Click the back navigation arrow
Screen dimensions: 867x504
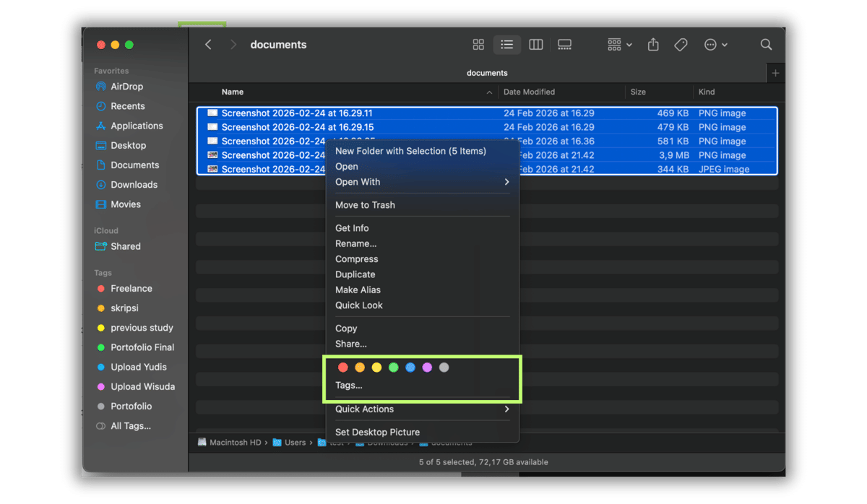[208, 44]
